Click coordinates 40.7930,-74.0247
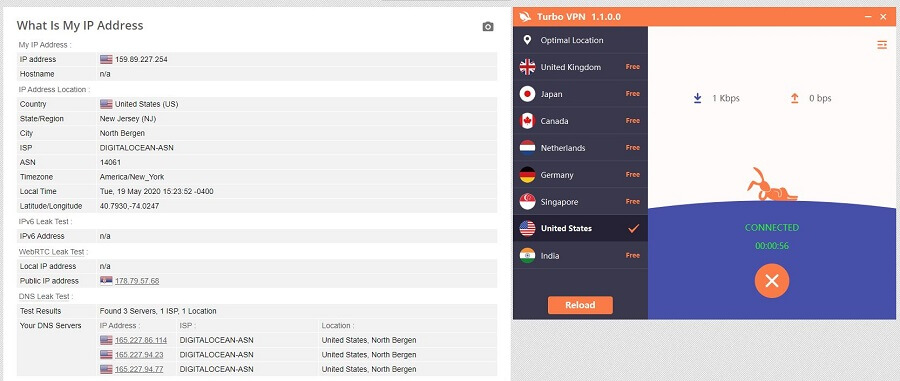Screen dimensions: 900x381 pos(130,206)
